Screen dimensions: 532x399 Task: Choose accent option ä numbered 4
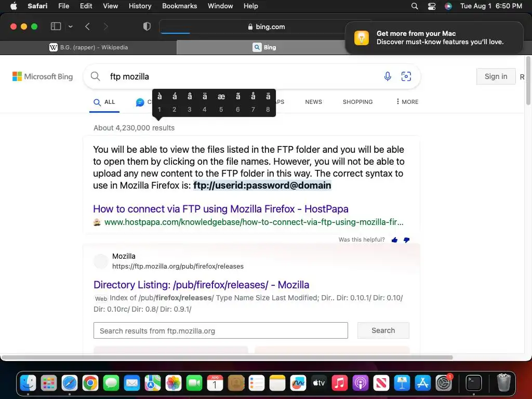[x=205, y=102]
